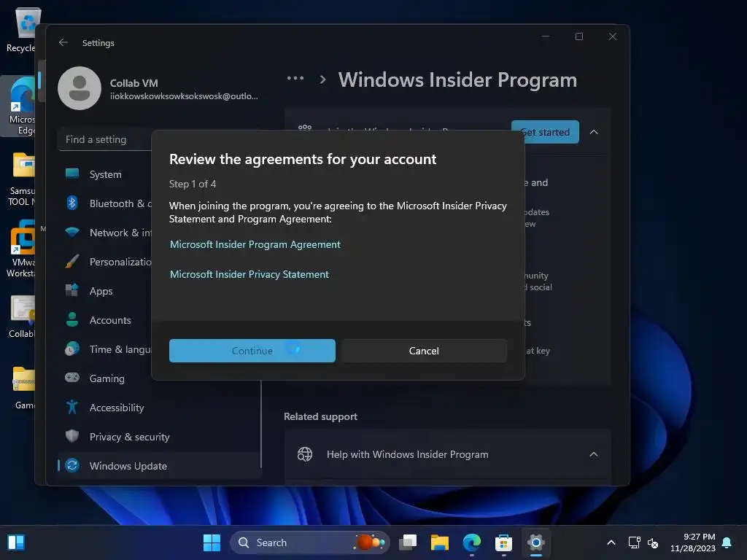Click the Windows Update sync icon

72,465
